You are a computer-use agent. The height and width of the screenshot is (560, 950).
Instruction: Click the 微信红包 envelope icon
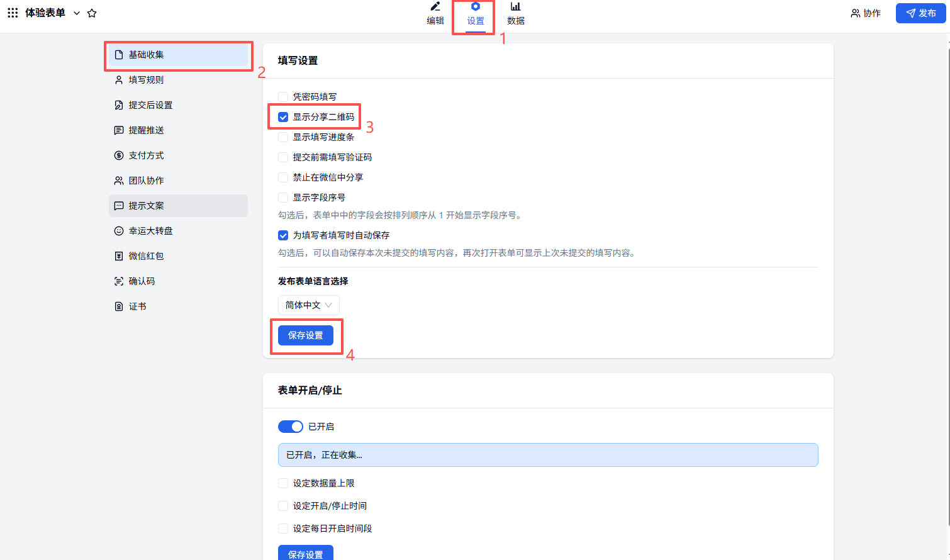pos(119,256)
